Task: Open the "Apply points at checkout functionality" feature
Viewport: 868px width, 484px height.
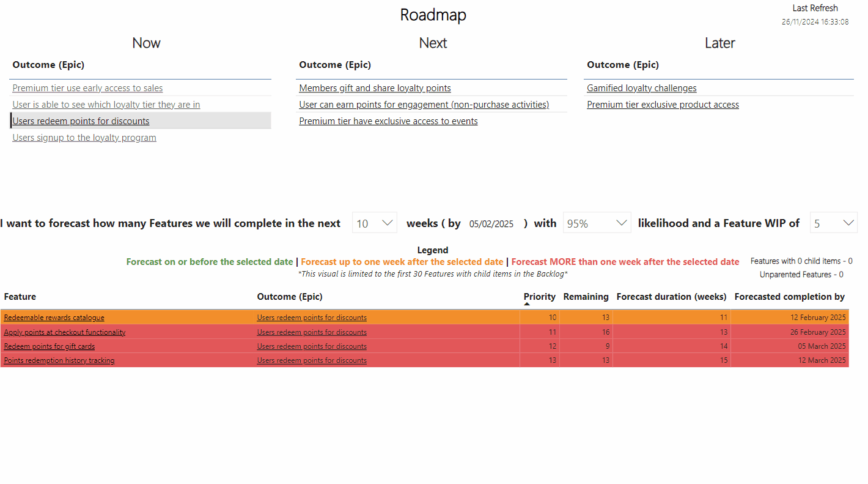Action: tap(64, 331)
